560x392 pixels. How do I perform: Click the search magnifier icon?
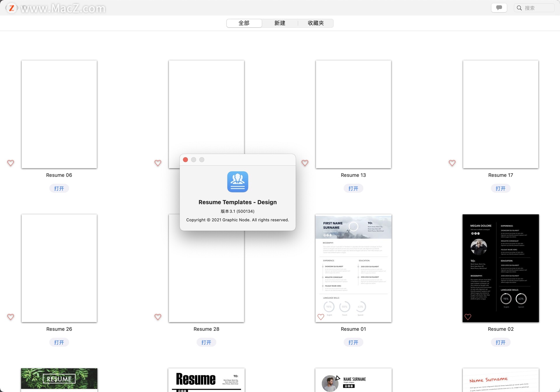[x=519, y=8]
